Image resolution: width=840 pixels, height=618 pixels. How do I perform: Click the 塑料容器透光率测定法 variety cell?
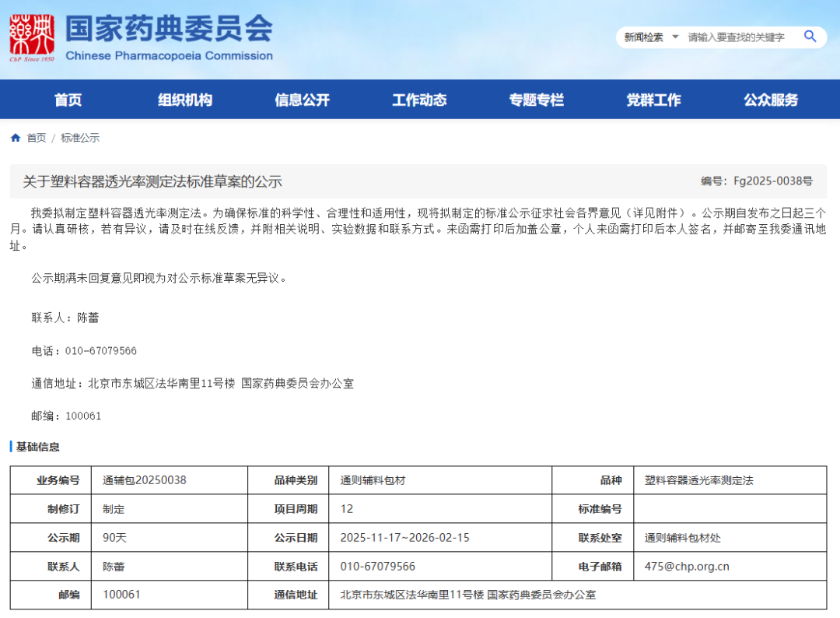[x=730, y=480]
